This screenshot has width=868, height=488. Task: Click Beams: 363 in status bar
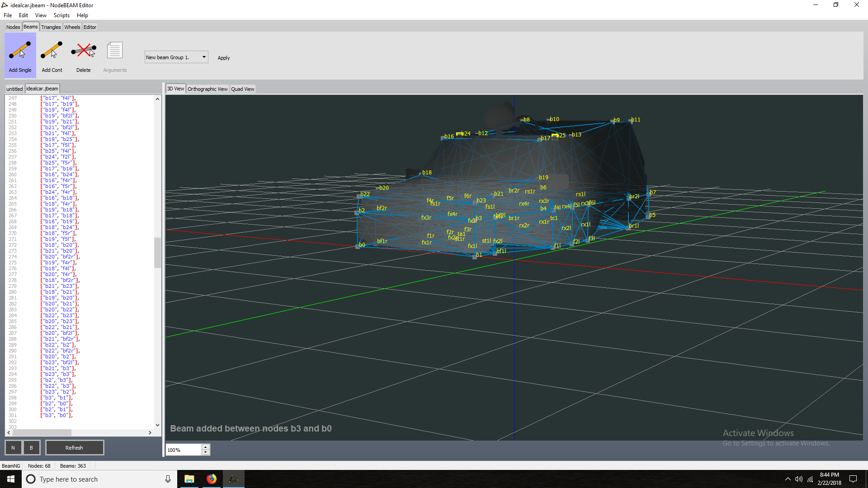click(x=73, y=466)
